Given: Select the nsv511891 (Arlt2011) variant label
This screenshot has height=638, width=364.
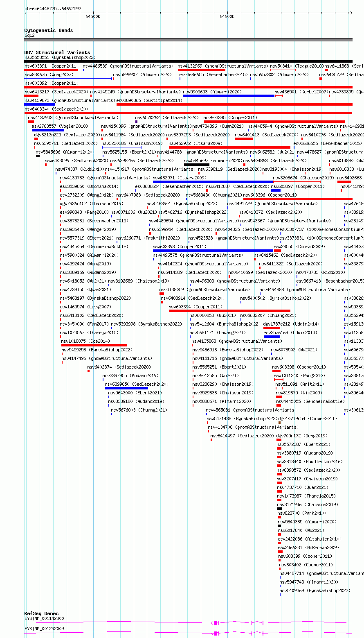Looking at the screenshot, I should 300,384.
